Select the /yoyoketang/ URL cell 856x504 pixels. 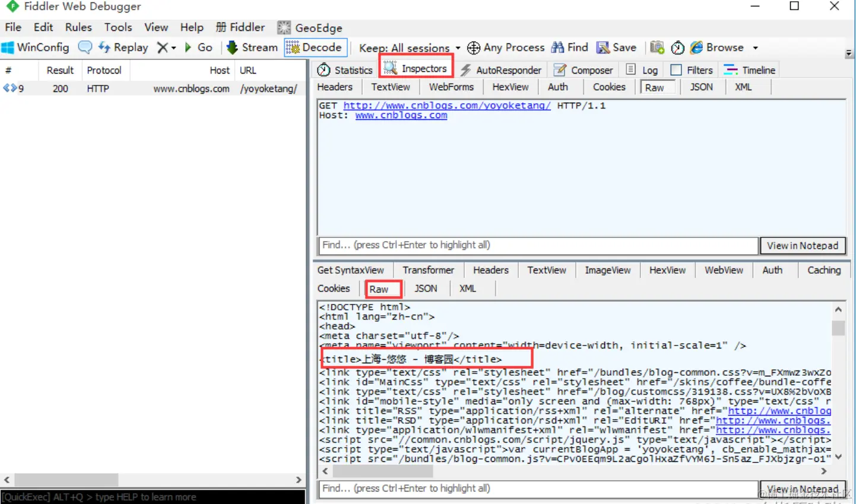point(269,88)
